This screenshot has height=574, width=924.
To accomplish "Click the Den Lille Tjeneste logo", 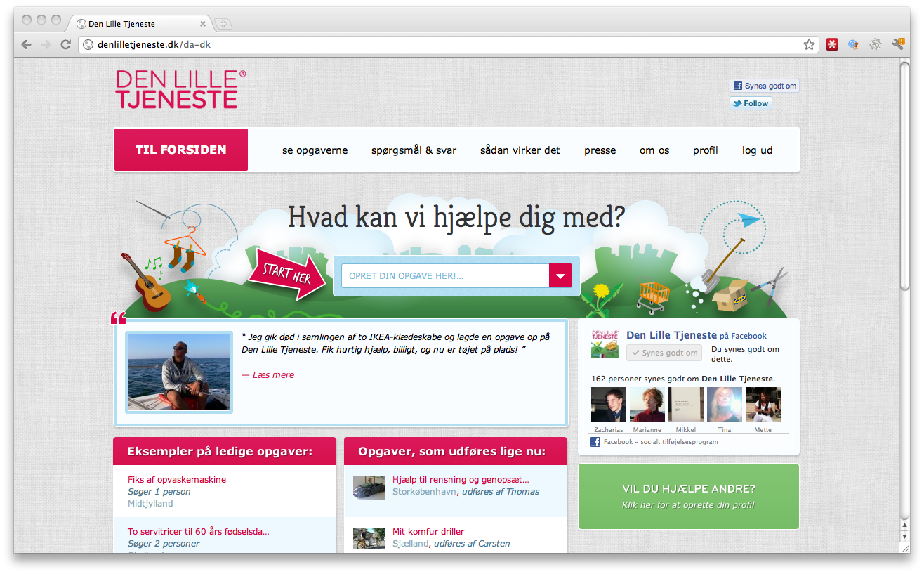I will (180, 89).
